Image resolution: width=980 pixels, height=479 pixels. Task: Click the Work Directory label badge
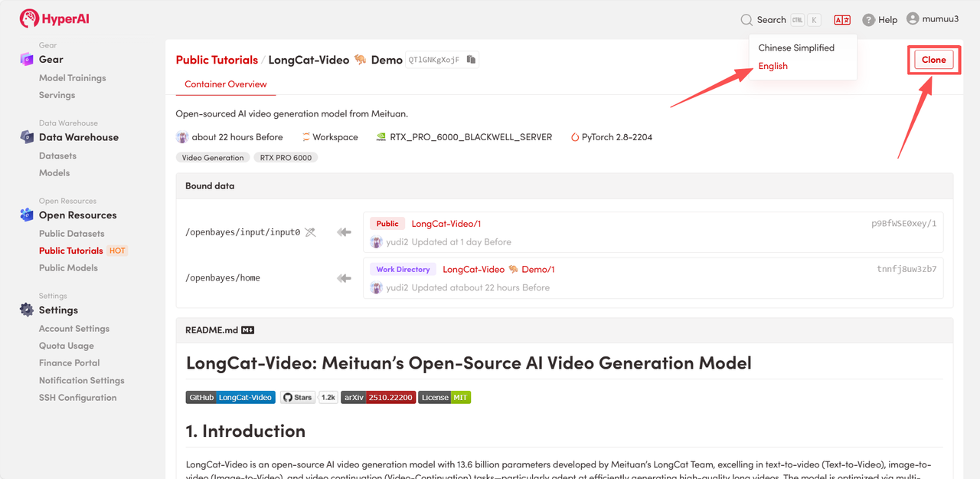tap(403, 270)
